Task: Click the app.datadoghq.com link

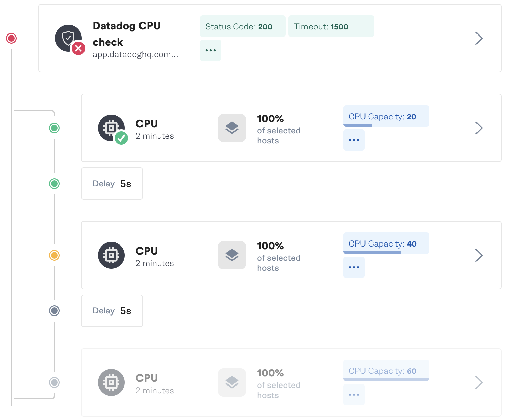Action: [135, 54]
